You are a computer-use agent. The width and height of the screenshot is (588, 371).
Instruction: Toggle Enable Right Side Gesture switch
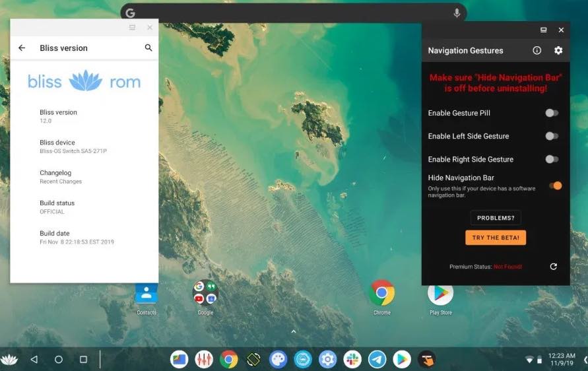point(552,160)
